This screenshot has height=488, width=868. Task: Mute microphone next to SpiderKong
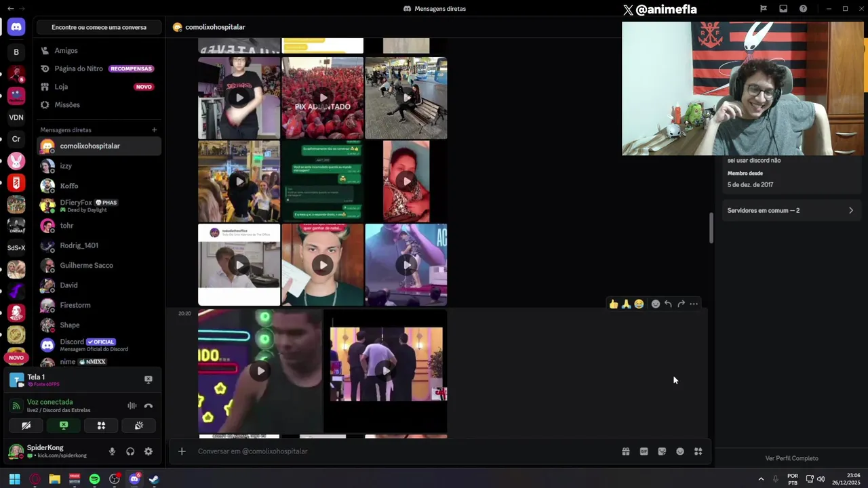coord(113,451)
